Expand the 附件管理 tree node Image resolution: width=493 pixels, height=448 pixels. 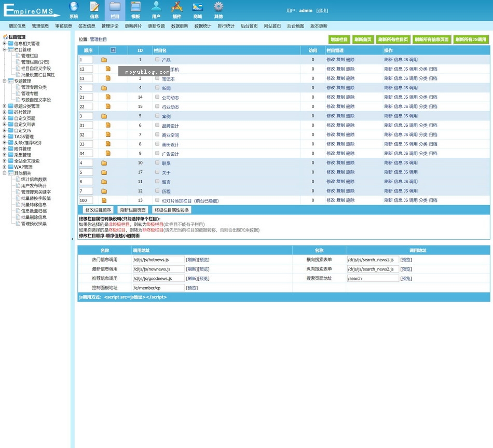pyautogui.click(x=4, y=148)
